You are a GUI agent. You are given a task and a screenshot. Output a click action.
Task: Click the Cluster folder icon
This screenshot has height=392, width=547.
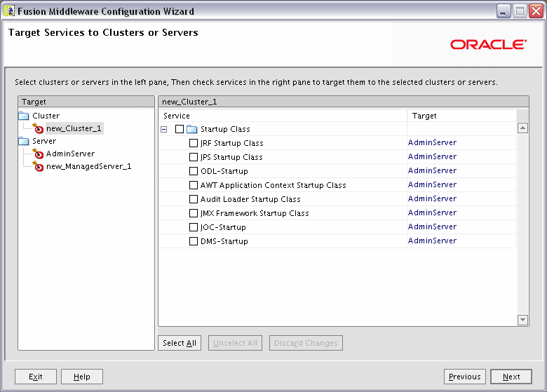(24, 116)
